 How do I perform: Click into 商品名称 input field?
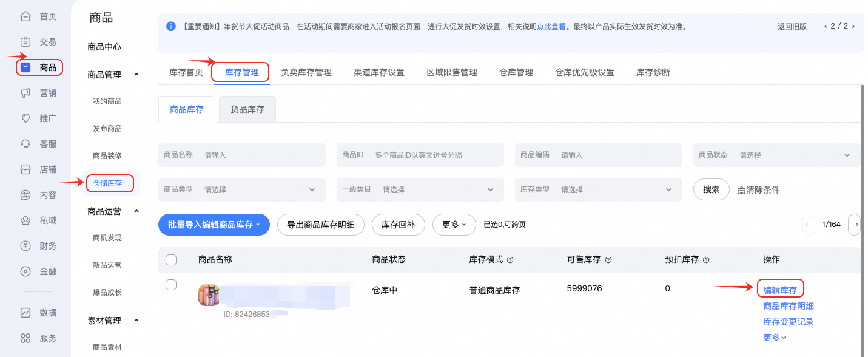tap(242, 155)
